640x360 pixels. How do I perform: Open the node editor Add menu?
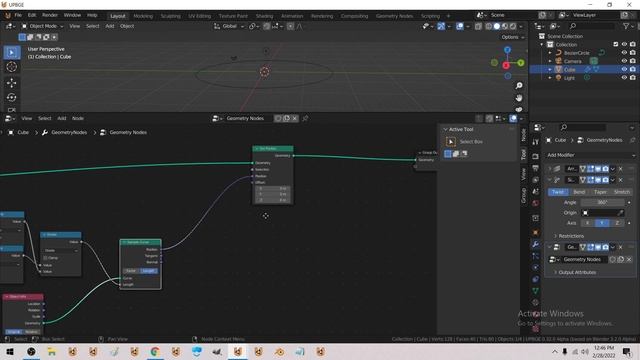[x=62, y=118]
